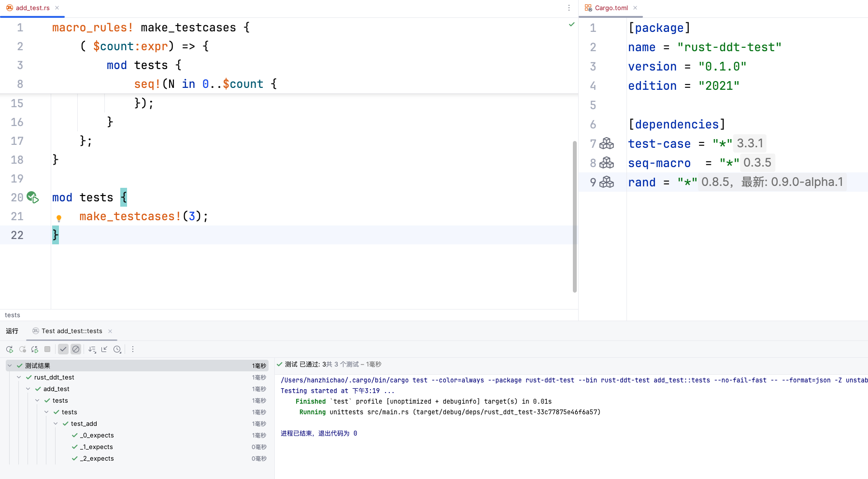Click the import tests icon
Screen dimensions: 868x479
coord(104,349)
